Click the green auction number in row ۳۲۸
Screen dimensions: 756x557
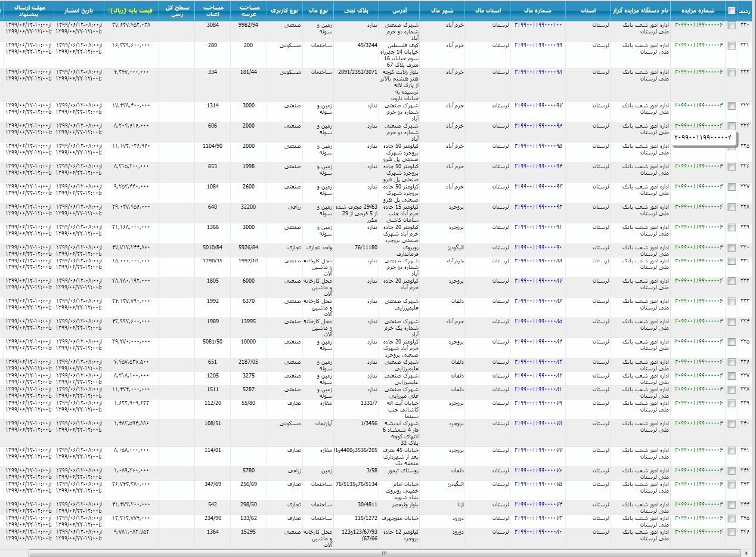(x=699, y=207)
